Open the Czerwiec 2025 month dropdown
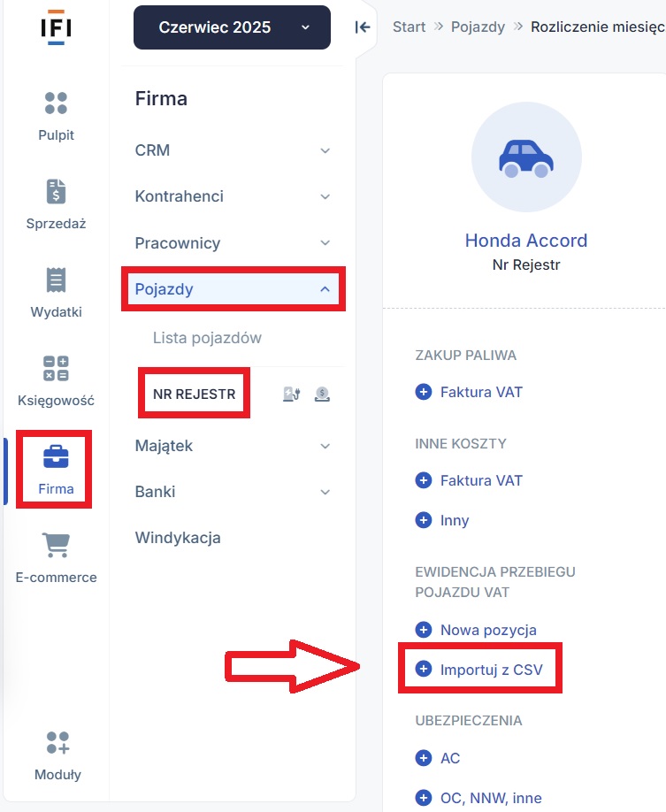The image size is (666, 812). click(x=232, y=27)
